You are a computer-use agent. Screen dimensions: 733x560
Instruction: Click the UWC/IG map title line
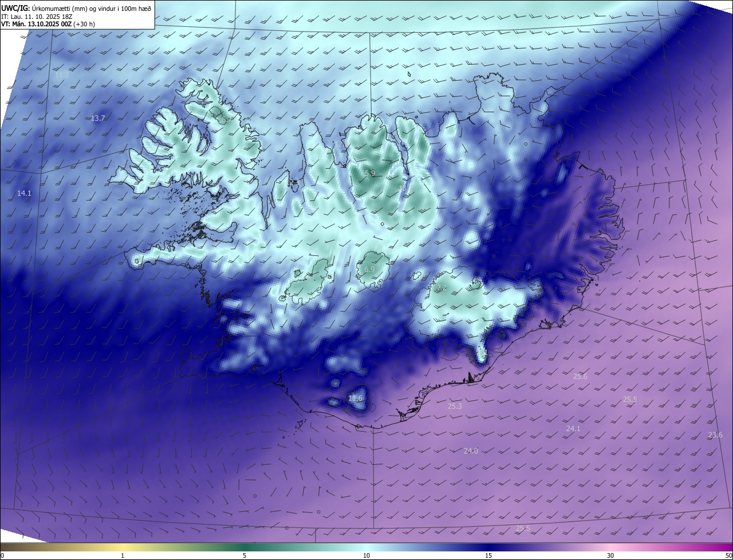[76, 7]
